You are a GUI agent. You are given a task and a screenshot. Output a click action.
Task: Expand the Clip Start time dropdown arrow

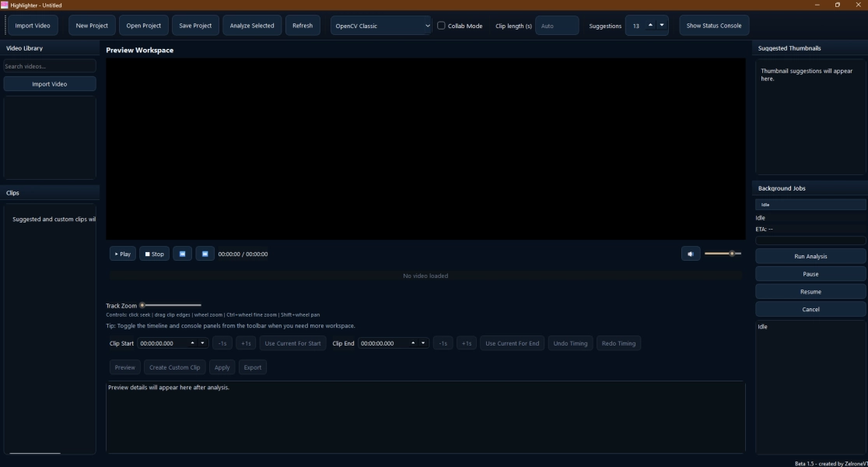[x=202, y=343]
